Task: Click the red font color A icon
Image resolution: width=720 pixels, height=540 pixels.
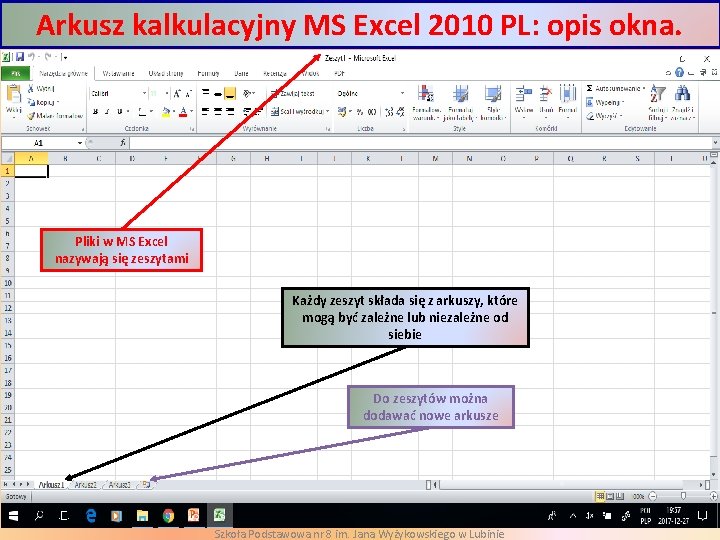Action: click(183, 111)
